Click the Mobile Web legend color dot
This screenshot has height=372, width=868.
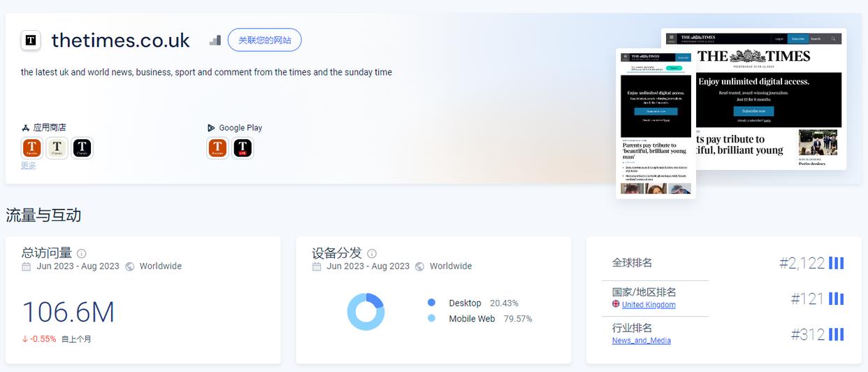click(431, 319)
